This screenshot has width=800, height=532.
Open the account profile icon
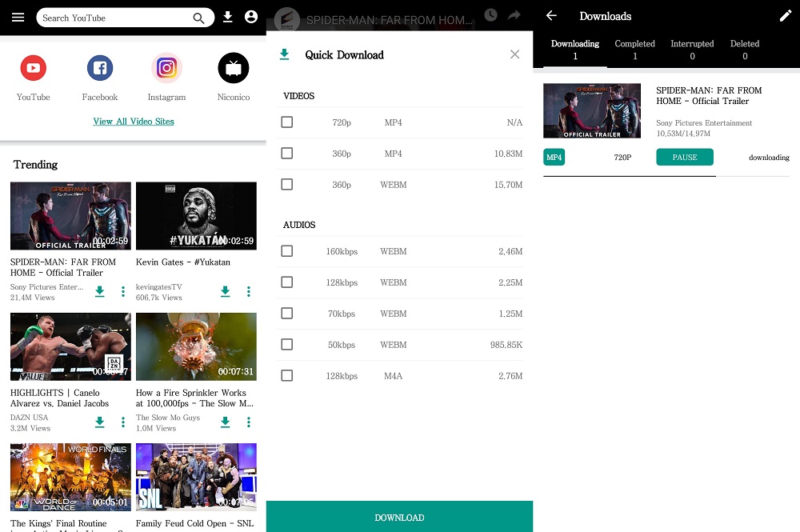(x=251, y=17)
